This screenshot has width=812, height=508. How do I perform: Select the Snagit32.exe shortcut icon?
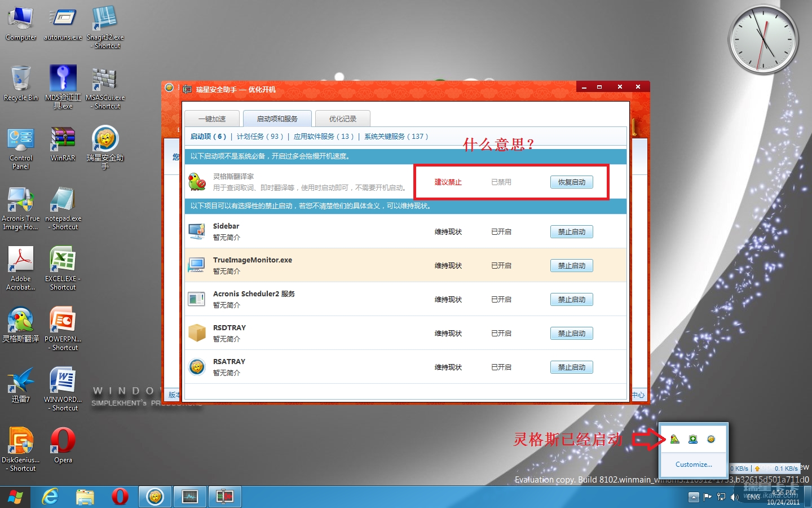point(105,28)
